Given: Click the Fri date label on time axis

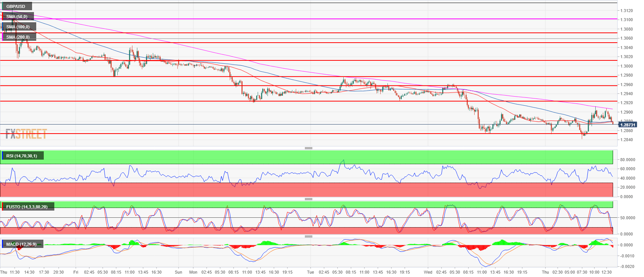Looking at the screenshot, I should (x=76, y=272).
